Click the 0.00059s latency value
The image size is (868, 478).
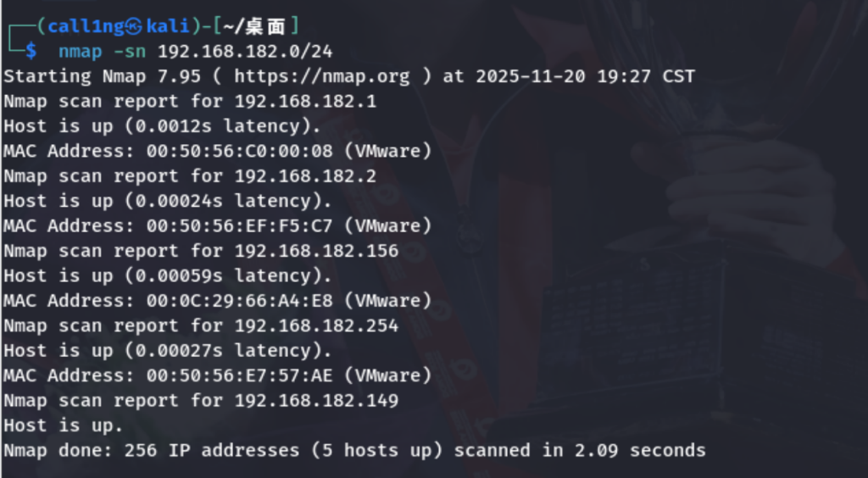click(x=179, y=275)
